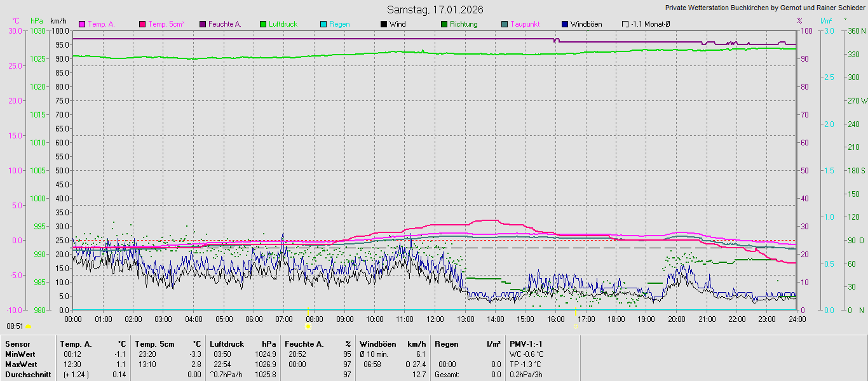Image resolution: width=868 pixels, height=381 pixels.
Task: Select the cyan Regen legend square
Action: (x=323, y=24)
